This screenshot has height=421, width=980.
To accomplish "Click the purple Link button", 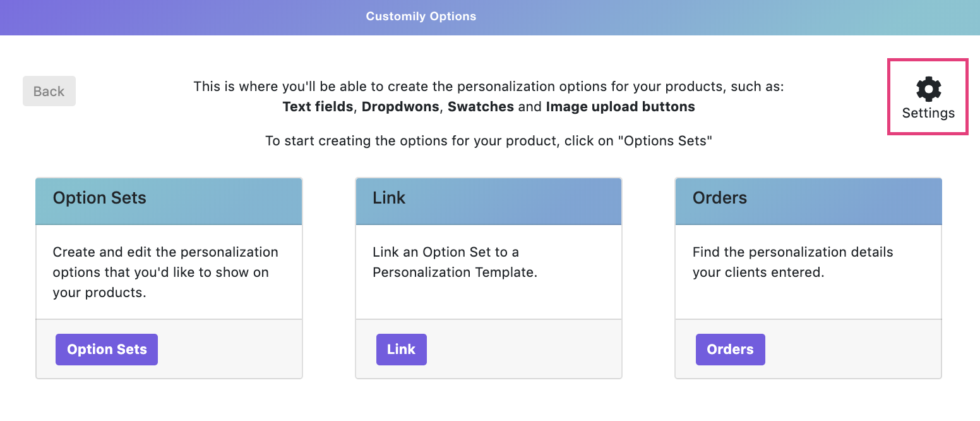I will (401, 350).
